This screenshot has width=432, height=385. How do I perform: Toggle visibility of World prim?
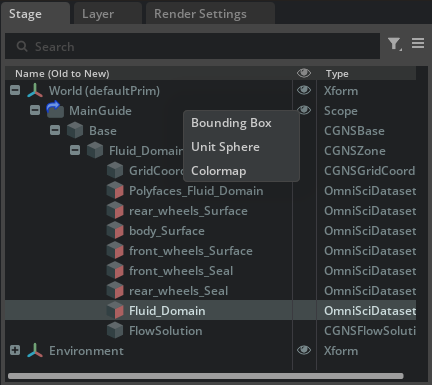click(304, 90)
